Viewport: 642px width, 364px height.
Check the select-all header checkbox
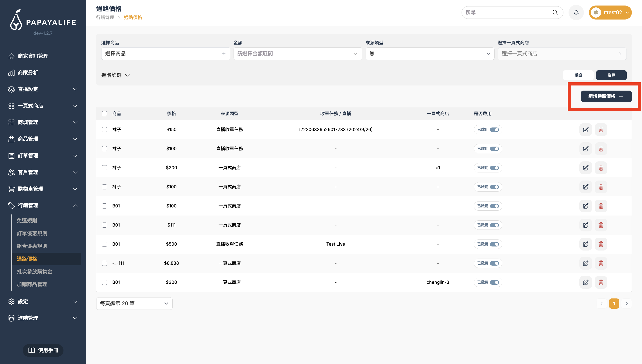(104, 114)
